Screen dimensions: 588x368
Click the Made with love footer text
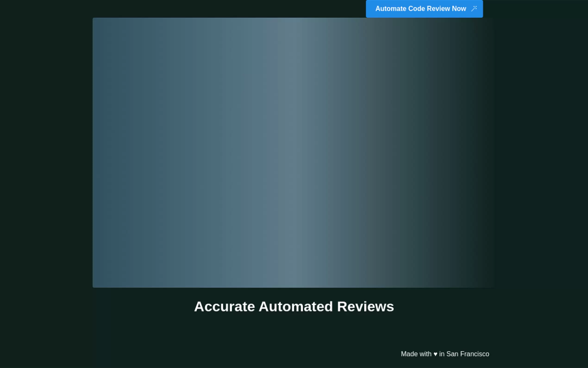(x=445, y=354)
